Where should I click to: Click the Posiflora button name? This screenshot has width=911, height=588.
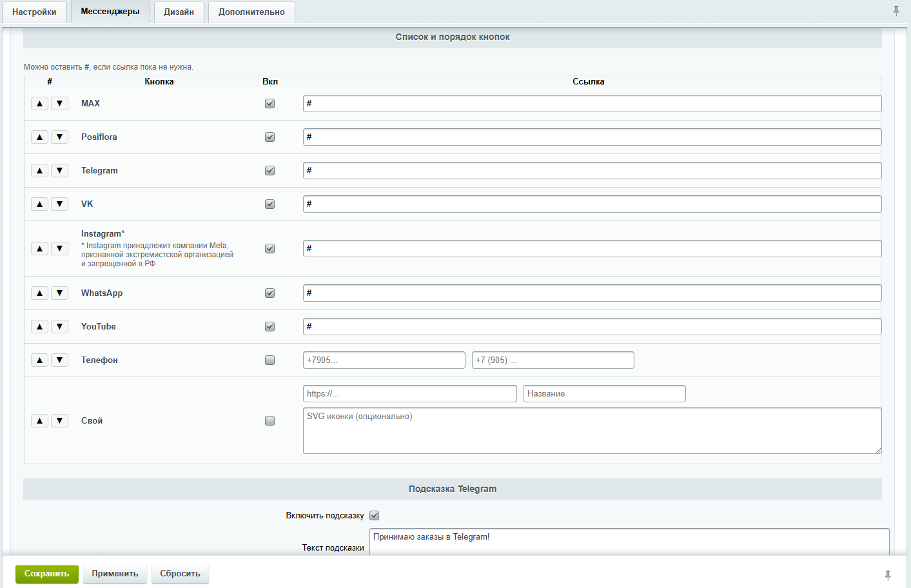(99, 137)
